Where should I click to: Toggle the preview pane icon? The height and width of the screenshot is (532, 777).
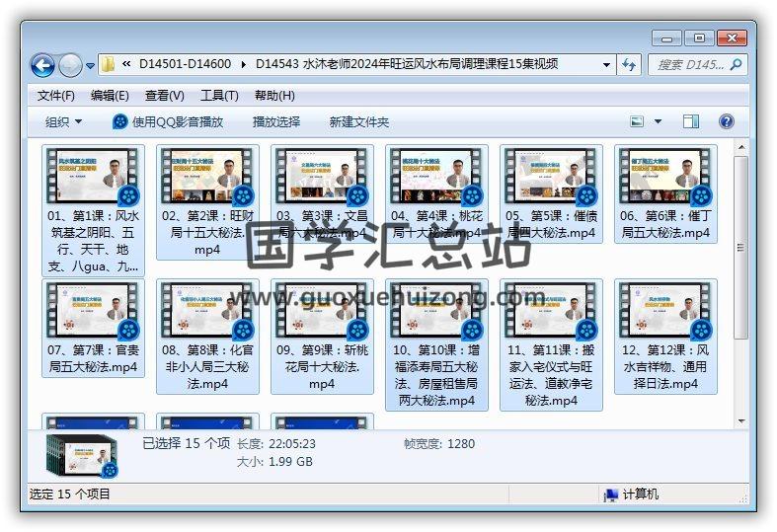pyautogui.click(x=691, y=121)
